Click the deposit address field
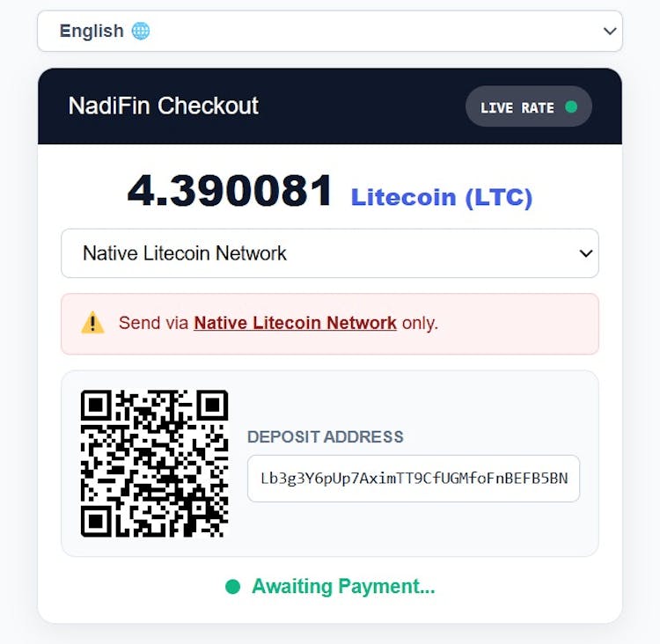This screenshot has height=644, width=660. [414, 479]
